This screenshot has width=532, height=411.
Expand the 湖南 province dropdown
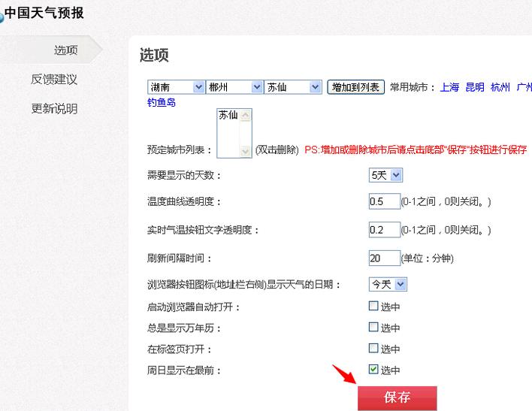point(176,87)
